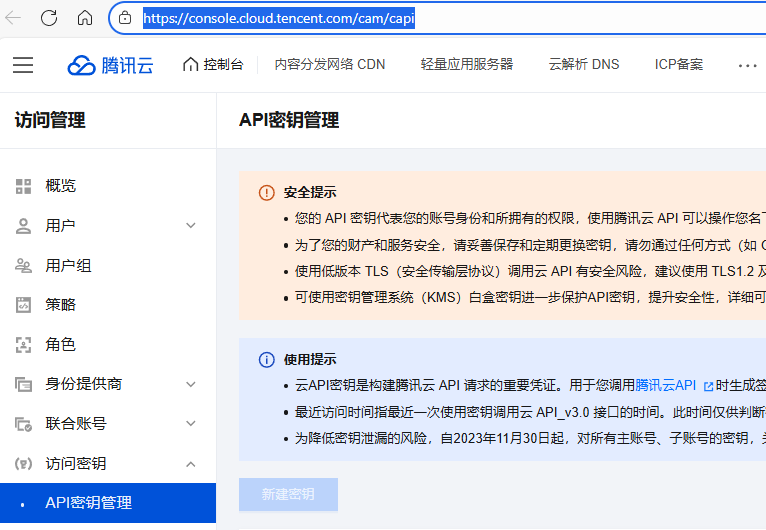Viewport: 766px width, 530px height.
Task: View site info lock icon
Action: point(125,18)
